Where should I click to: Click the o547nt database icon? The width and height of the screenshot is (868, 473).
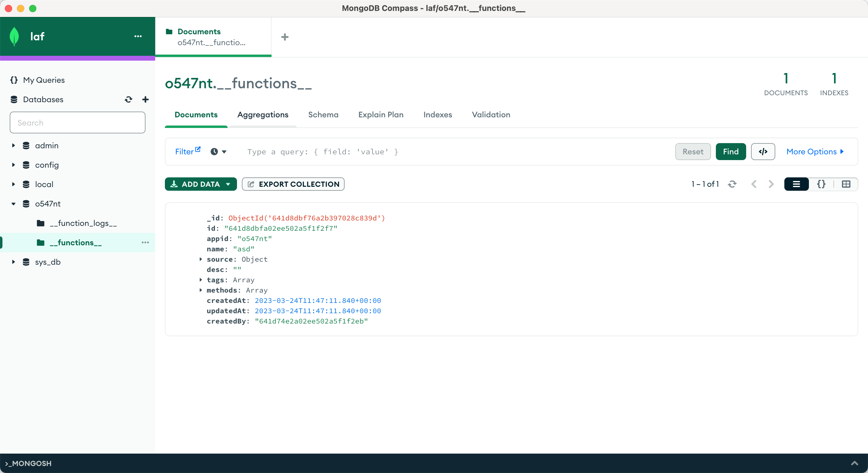[x=26, y=204]
